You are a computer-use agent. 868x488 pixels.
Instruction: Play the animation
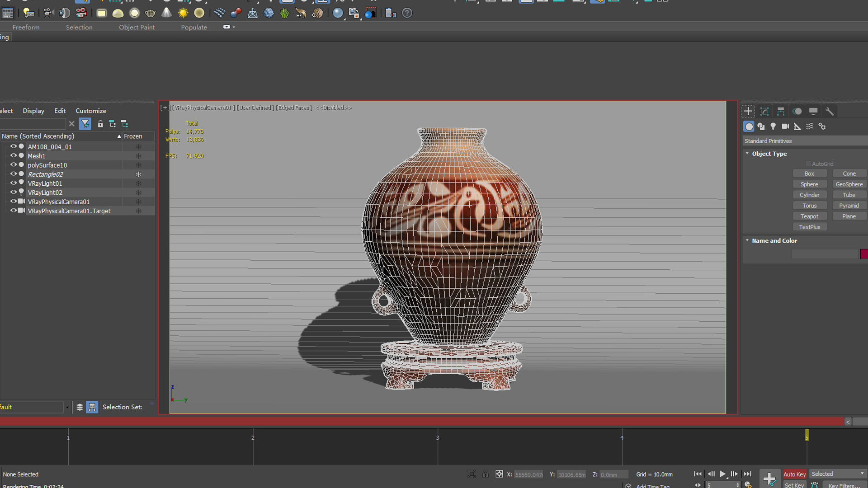[722, 474]
